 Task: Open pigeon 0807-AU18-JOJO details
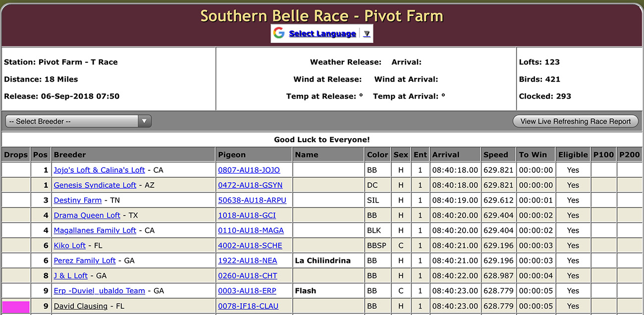tap(249, 170)
